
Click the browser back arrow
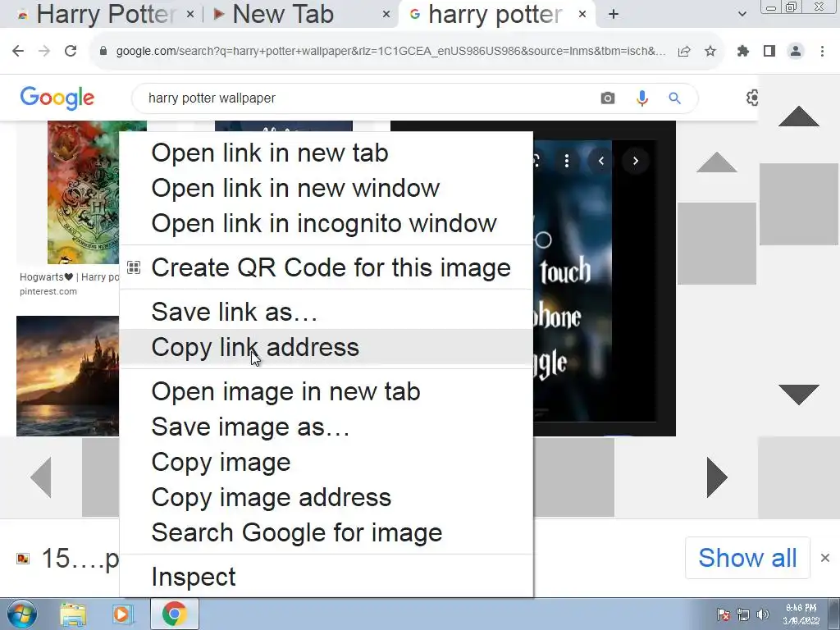tap(18, 51)
